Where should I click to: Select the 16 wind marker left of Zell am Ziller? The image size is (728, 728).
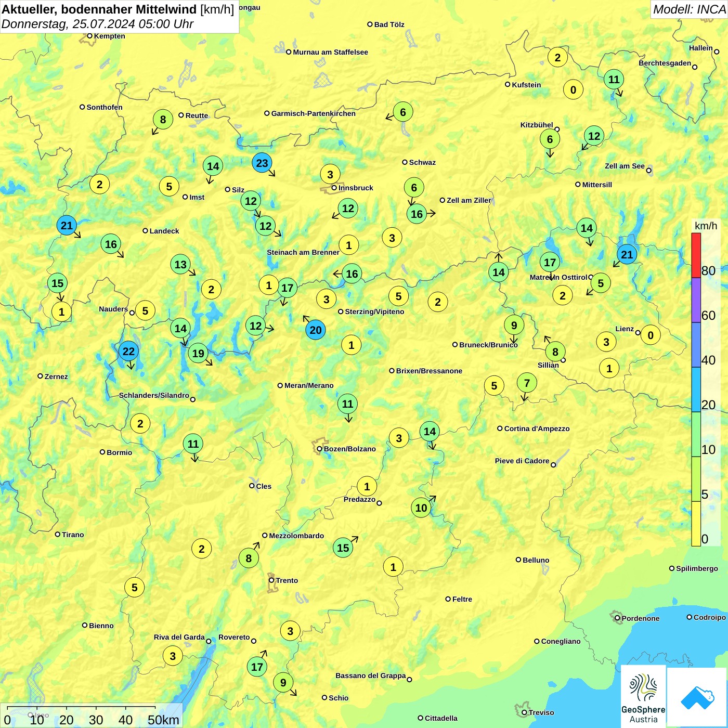pyautogui.click(x=417, y=214)
